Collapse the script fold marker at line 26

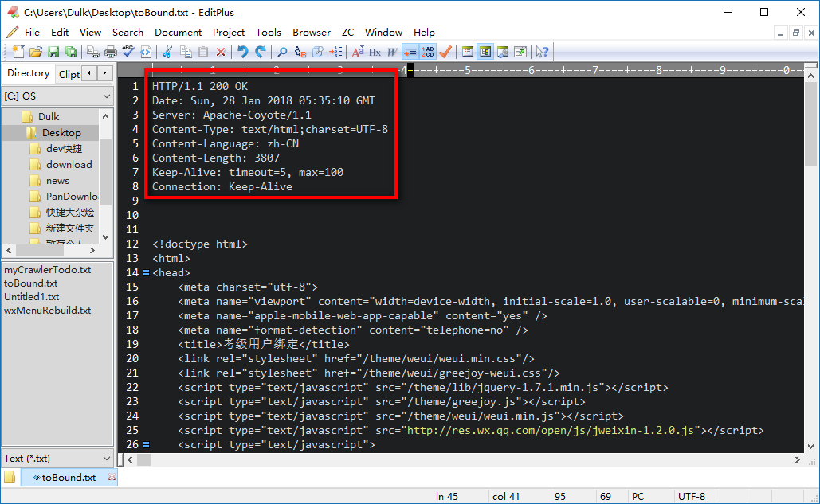coord(147,445)
